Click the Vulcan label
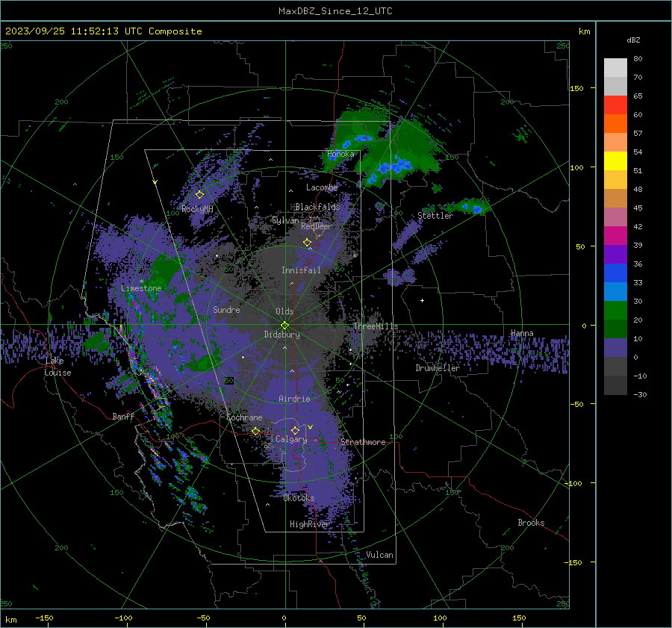 tap(379, 555)
